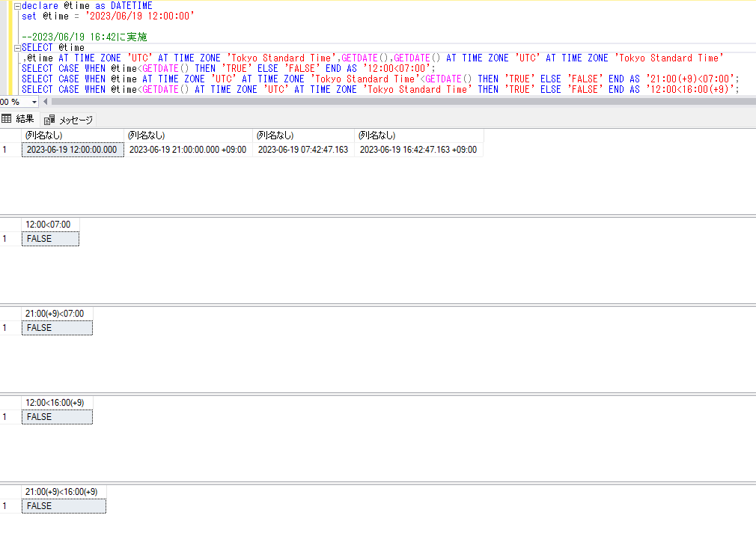
Task: Select cell 2023-06-19 12:00:00.000
Action: pyautogui.click(x=73, y=150)
